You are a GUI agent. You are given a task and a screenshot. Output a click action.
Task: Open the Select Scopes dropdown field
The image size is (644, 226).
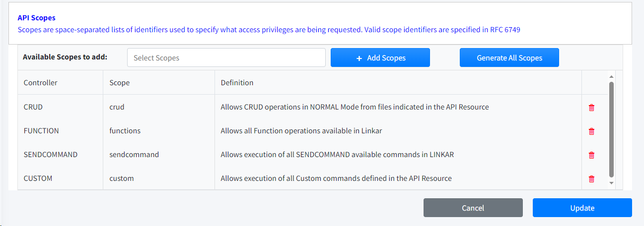click(x=226, y=57)
